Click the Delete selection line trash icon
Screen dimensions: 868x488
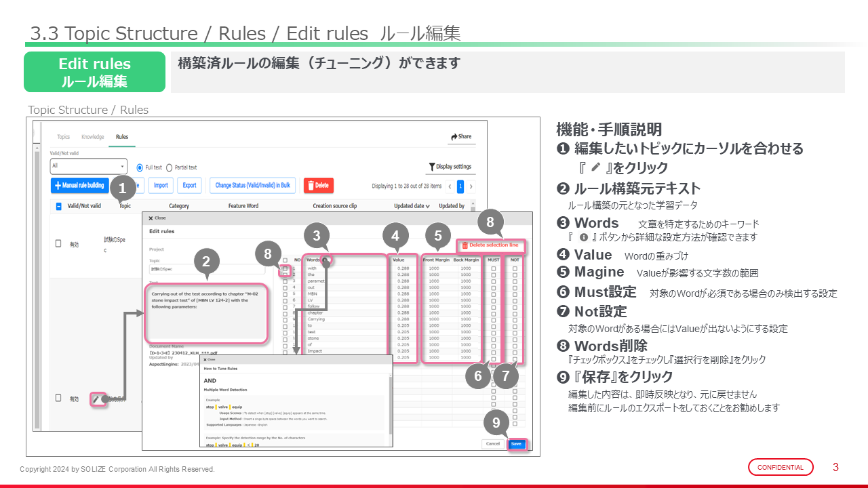pos(465,245)
